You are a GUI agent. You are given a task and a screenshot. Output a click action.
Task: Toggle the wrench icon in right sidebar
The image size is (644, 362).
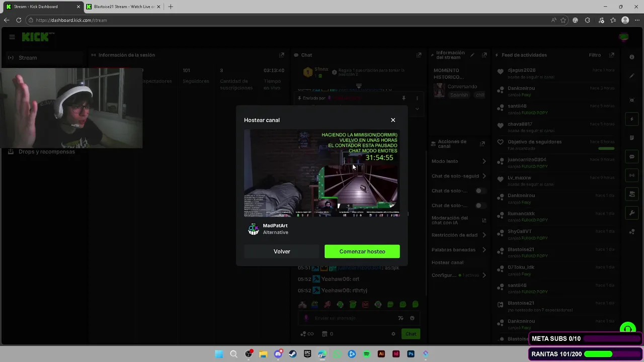(x=632, y=213)
